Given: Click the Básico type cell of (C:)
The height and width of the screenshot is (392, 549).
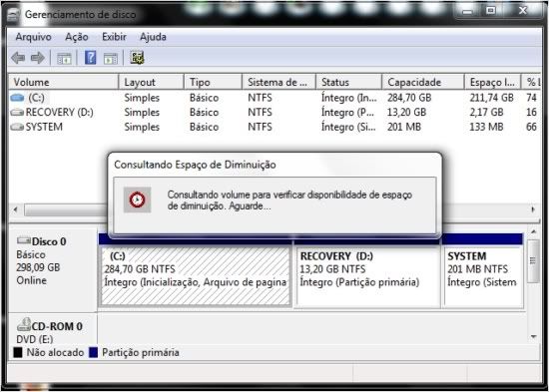Looking at the screenshot, I should click(204, 98).
